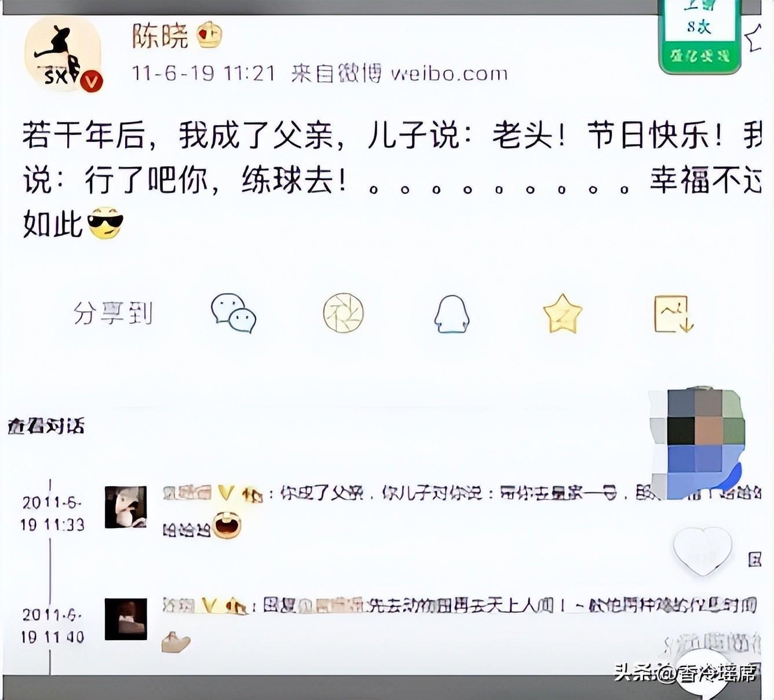This screenshot has width=774, height=700.
Task: Share the post to WeChat
Action: [x=233, y=313]
